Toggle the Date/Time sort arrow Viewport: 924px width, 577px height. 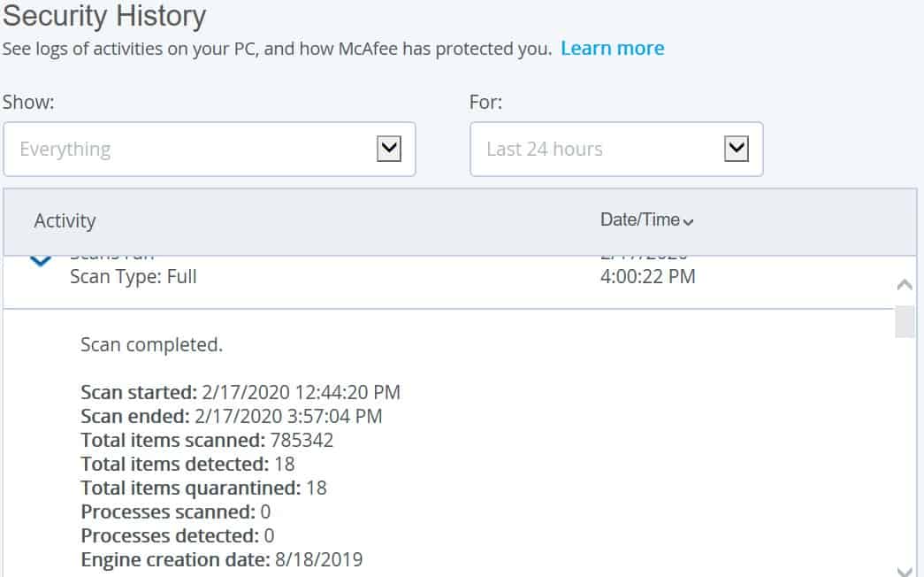click(x=688, y=222)
